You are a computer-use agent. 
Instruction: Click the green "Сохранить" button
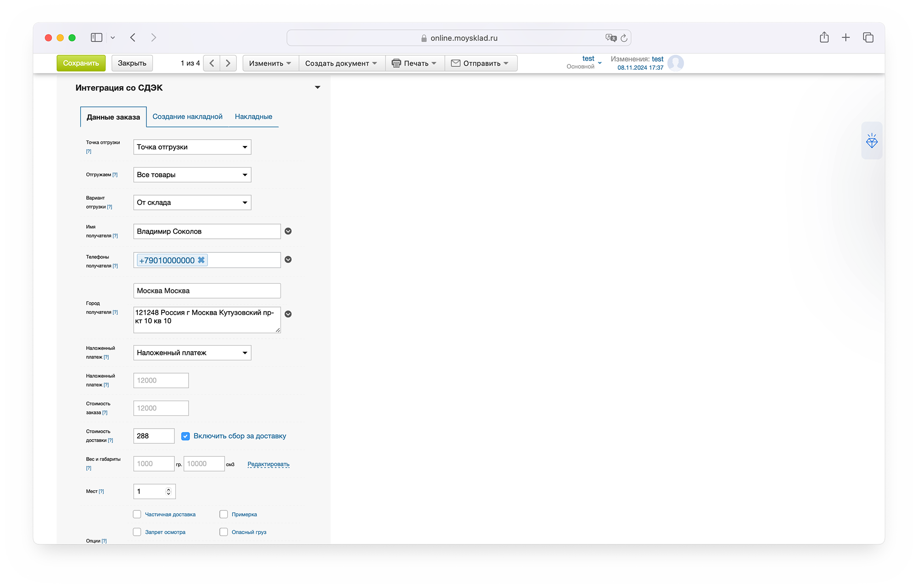click(81, 63)
